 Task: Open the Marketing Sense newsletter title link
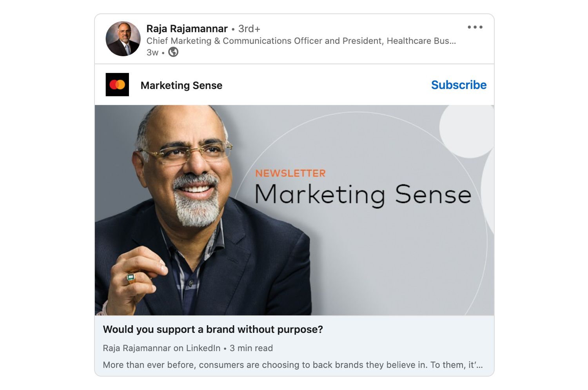pyautogui.click(x=181, y=85)
